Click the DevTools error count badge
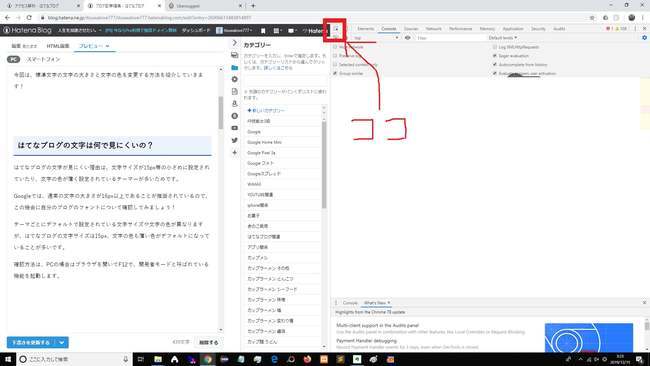Viewport: 650px width, 366px height. (x=609, y=29)
